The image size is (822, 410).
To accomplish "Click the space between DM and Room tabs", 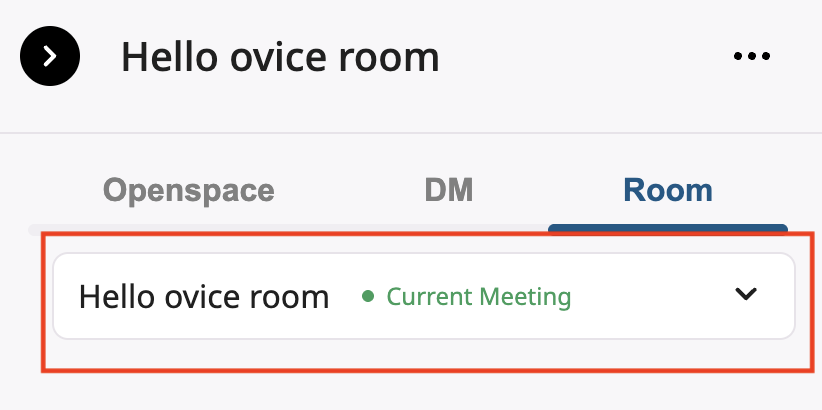I will (548, 190).
